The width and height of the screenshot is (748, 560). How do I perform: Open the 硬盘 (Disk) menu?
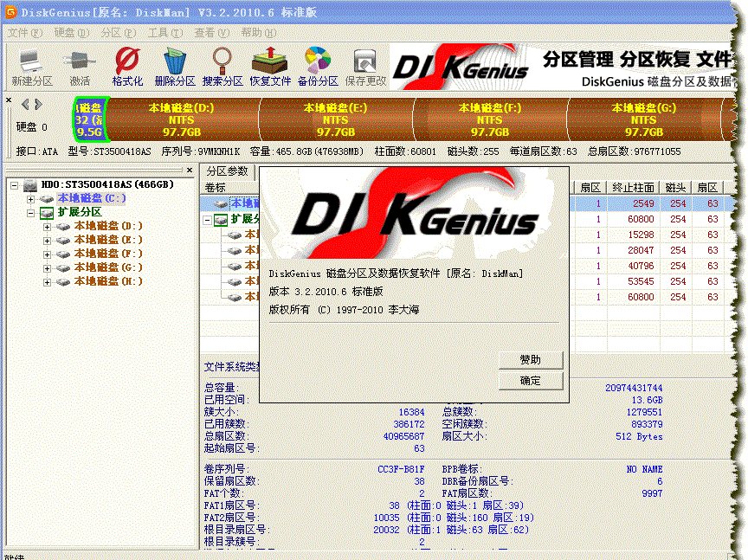click(72, 32)
